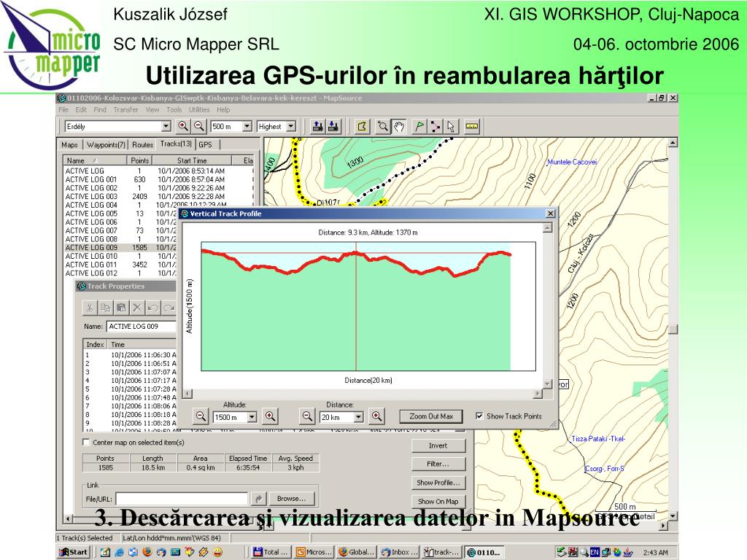Click the track Name field ACTIVE LOG 009

point(141,326)
